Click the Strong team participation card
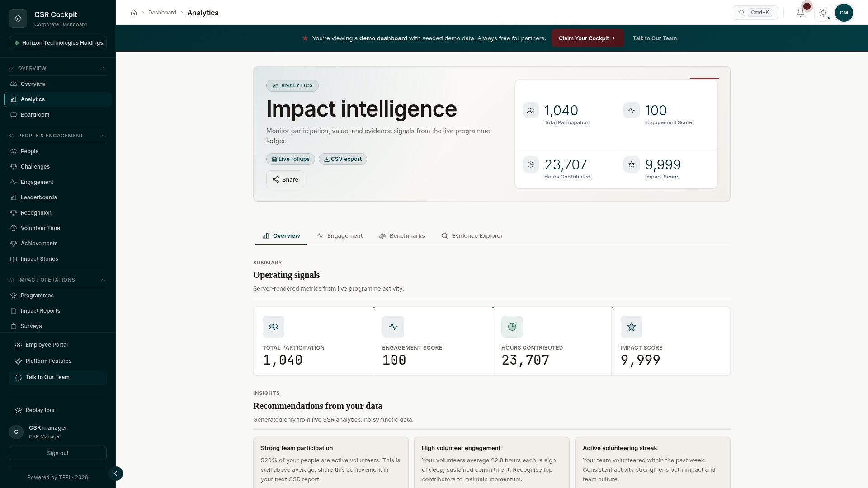This screenshot has width=868, height=488. tap(331, 463)
